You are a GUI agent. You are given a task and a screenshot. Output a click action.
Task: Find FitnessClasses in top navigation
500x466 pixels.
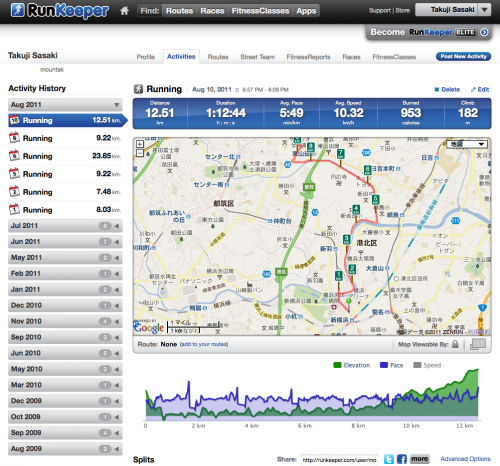click(x=260, y=11)
